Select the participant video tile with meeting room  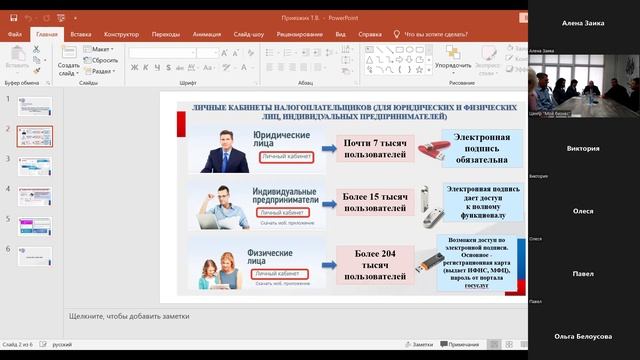tap(584, 86)
